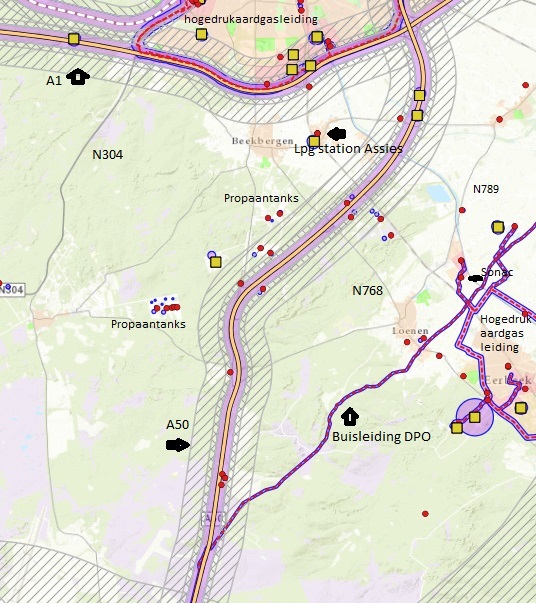Click the yellow square marker at Lpg station Assies
The width and height of the screenshot is (536, 603).
[314, 142]
